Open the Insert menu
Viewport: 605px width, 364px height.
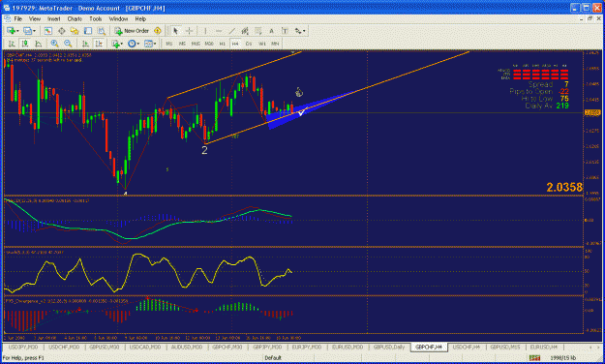pos(53,19)
